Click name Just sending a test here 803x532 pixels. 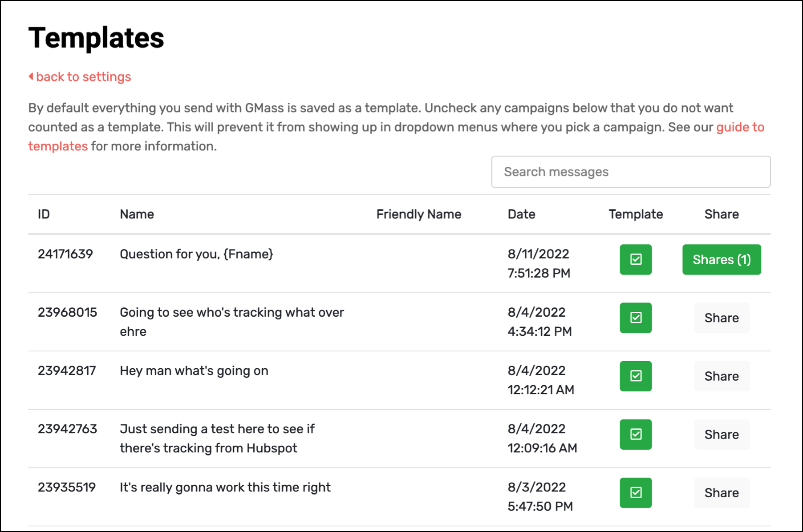tap(217, 438)
